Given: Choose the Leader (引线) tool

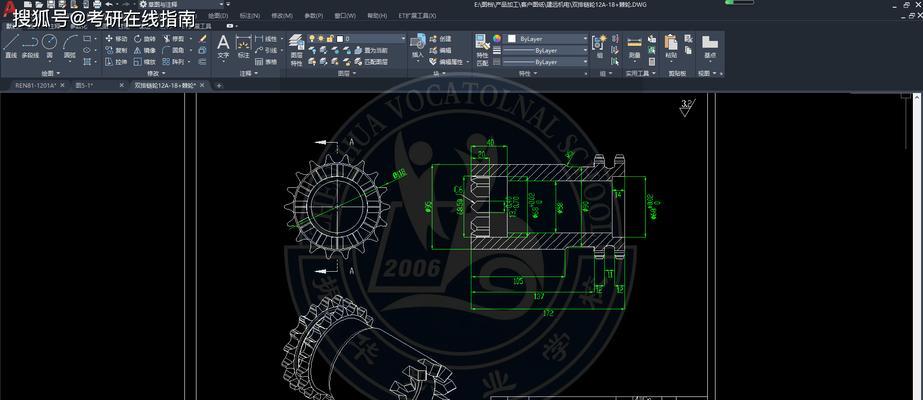Looking at the screenshot, I should coord(266,50).
